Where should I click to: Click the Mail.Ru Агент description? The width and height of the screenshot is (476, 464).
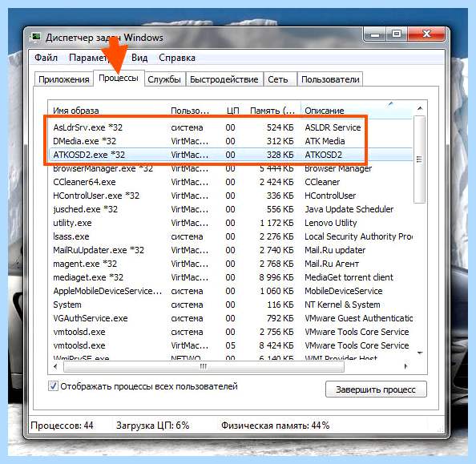tap(332, 264)
